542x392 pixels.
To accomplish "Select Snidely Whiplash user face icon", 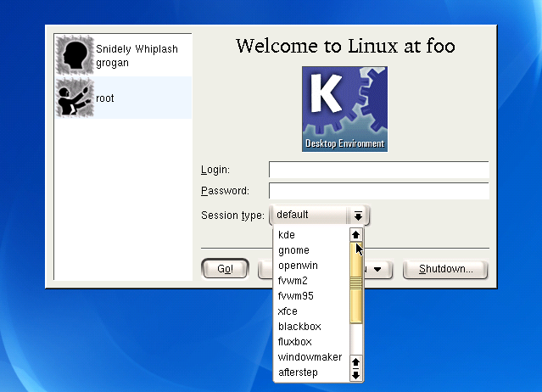I will tap(75, 56).
